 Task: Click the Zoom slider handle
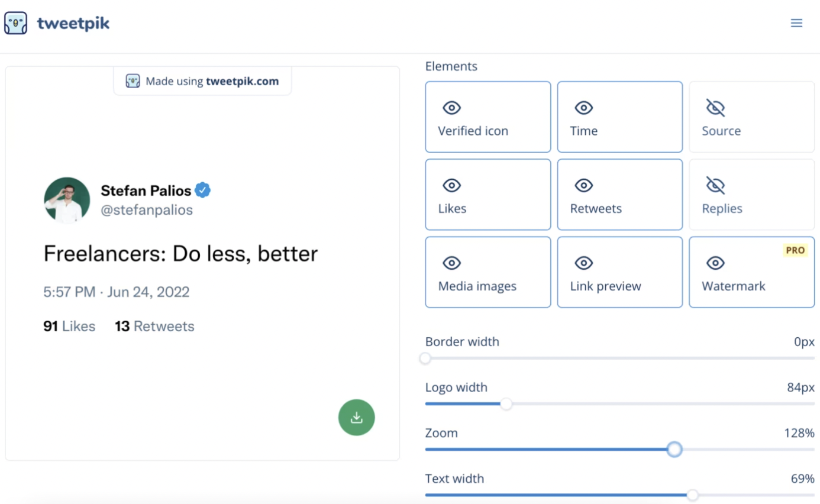click(674, 450)
